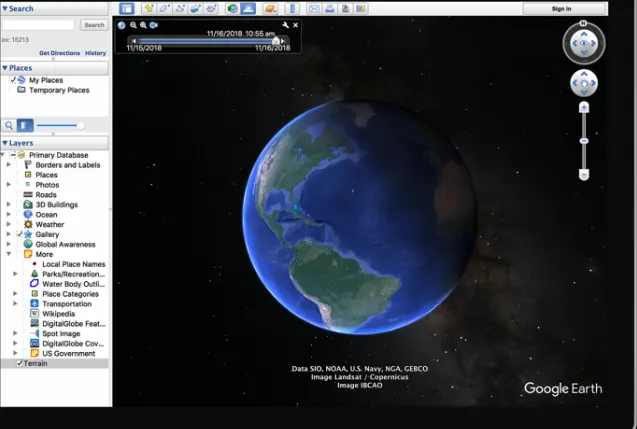Click the layer opacity slider handle

tap(81, 126)
